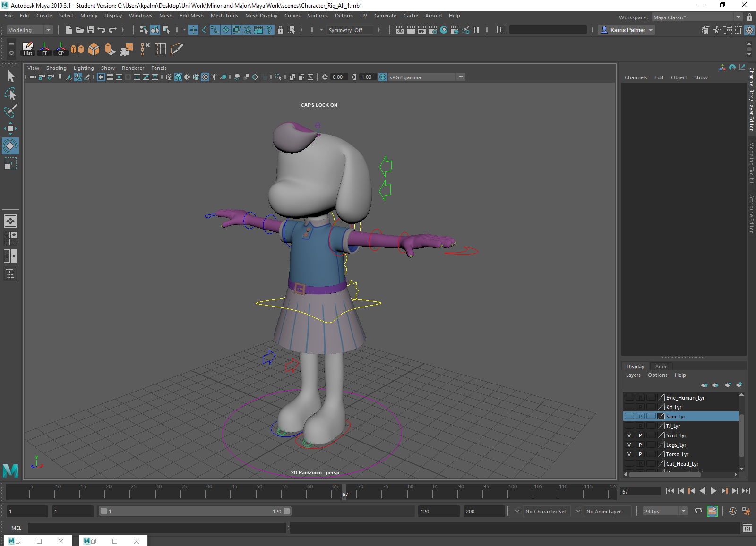
Task: Choose the Paint Selection tool
Action: (x=11, y=111)
